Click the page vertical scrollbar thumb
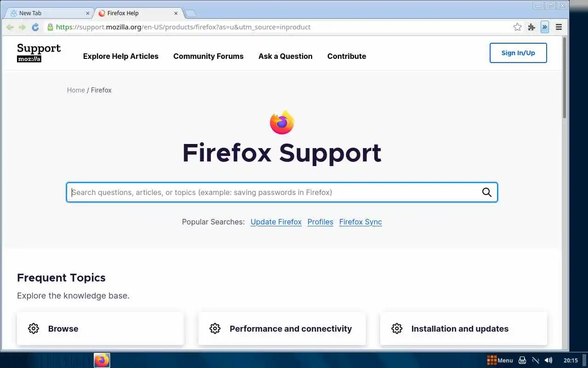This screenshot has width=588, height=368. tap(565, 77)
